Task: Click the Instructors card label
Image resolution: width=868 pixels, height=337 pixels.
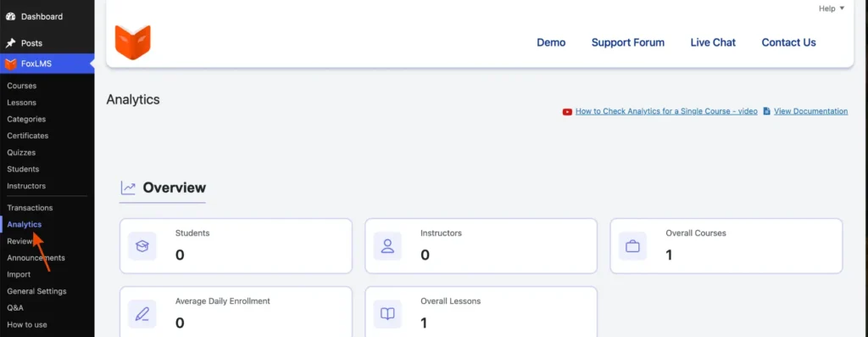Action: pyautogui.click(x=441, y=233)
